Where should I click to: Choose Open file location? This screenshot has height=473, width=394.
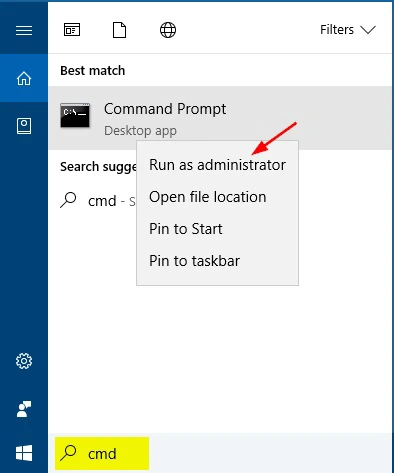tap(217, 197)
